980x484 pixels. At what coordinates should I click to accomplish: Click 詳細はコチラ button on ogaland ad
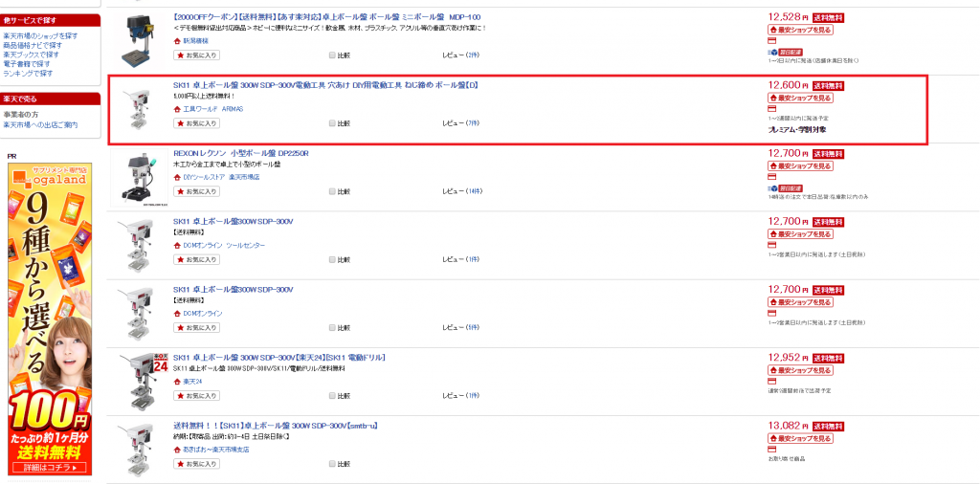tap(50, 468)
